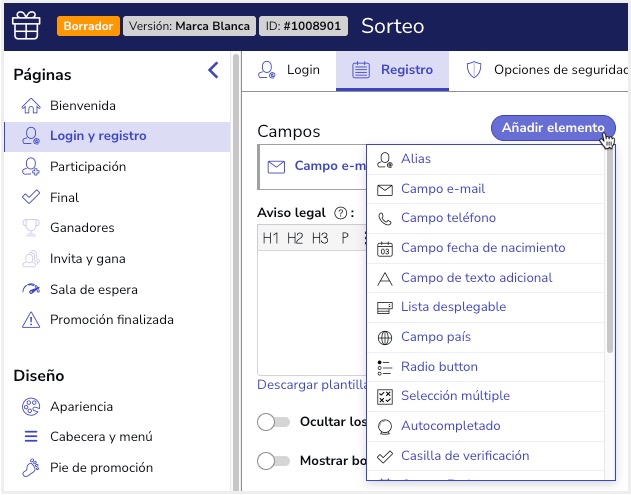
Task: Apply H1 heading in the legal editor
Action: (270, 238)
